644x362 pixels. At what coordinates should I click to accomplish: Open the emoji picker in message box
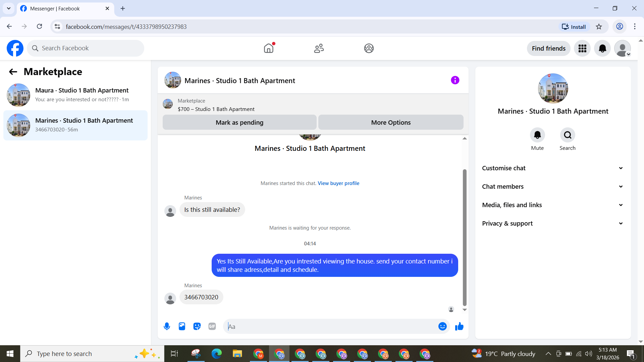(442, 326)
